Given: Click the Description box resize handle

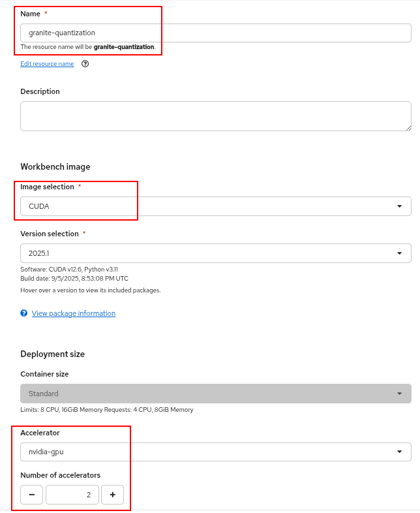Looking at the screenshot, I should click(x=408, y=127).
